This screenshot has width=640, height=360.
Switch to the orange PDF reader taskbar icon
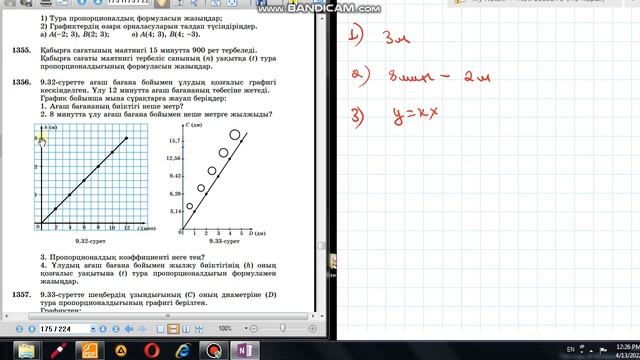pos(89,350)
